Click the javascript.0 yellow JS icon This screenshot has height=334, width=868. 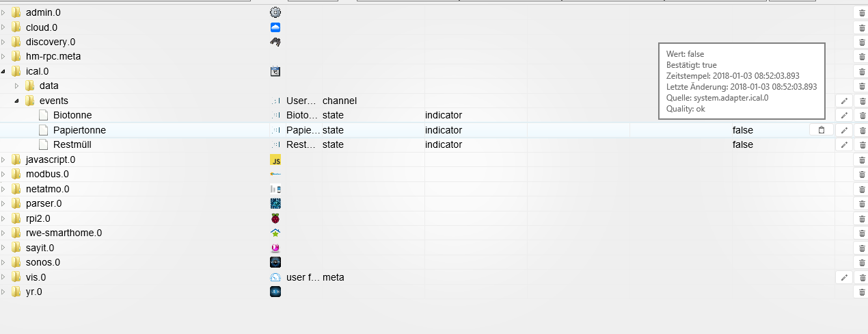point(275,159)
